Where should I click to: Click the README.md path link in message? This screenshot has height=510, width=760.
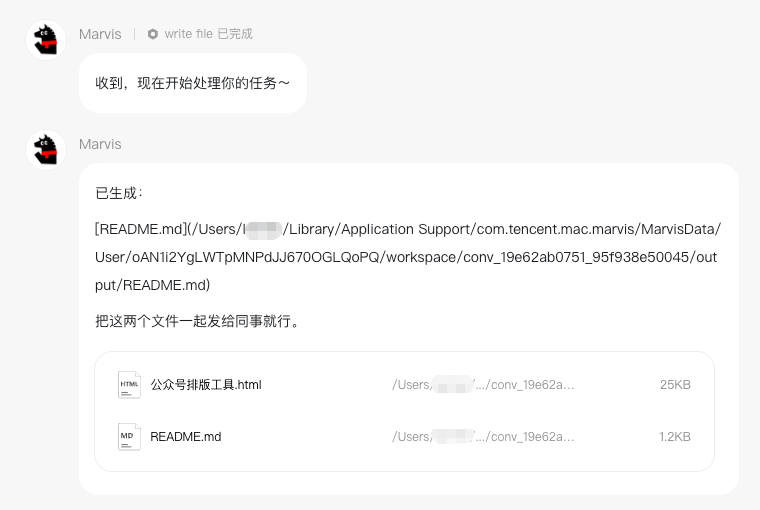408,257
